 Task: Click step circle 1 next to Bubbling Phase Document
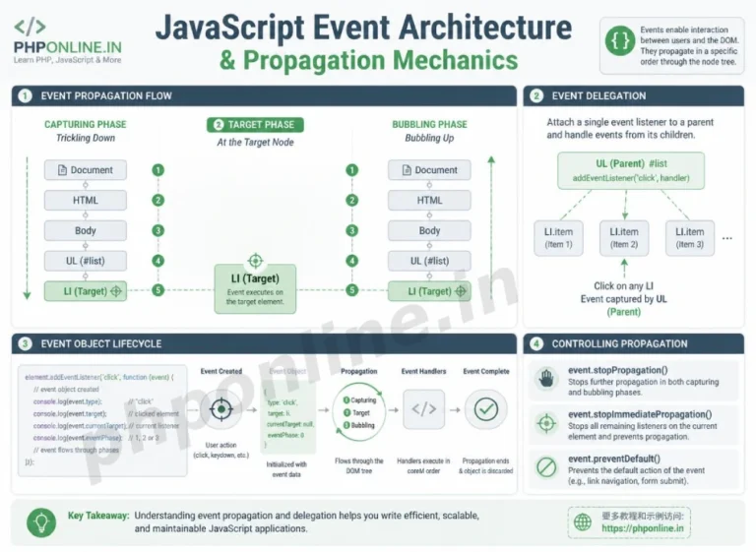pos(352,170)
